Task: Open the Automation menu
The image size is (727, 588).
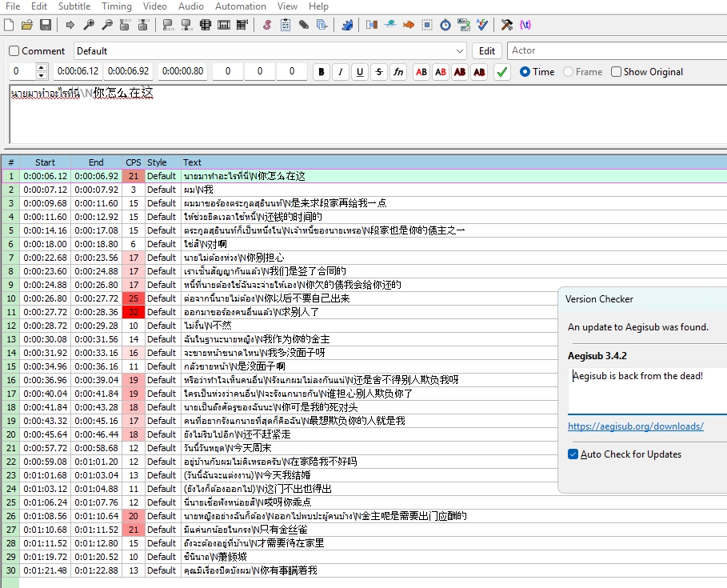Action: point(241,6)
